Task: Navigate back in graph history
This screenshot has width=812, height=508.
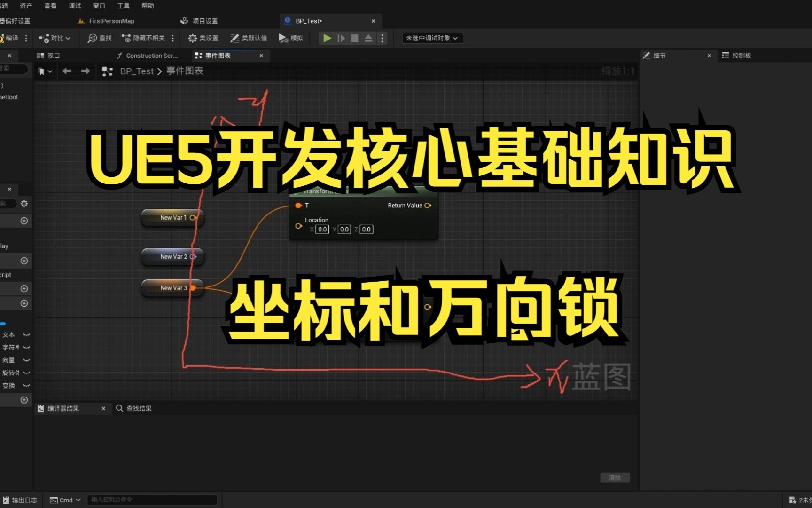Action: coord(67,71)
